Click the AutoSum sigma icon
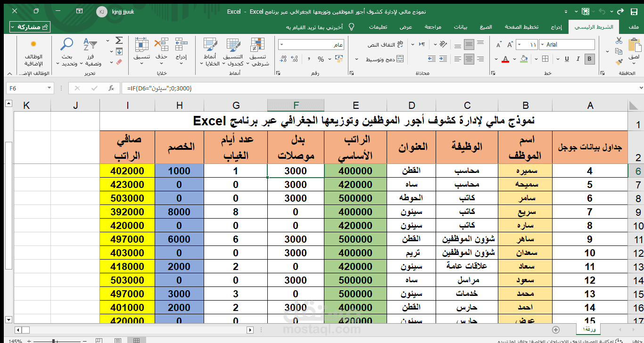Screen dimensions: 644x343 click(119, 41)
